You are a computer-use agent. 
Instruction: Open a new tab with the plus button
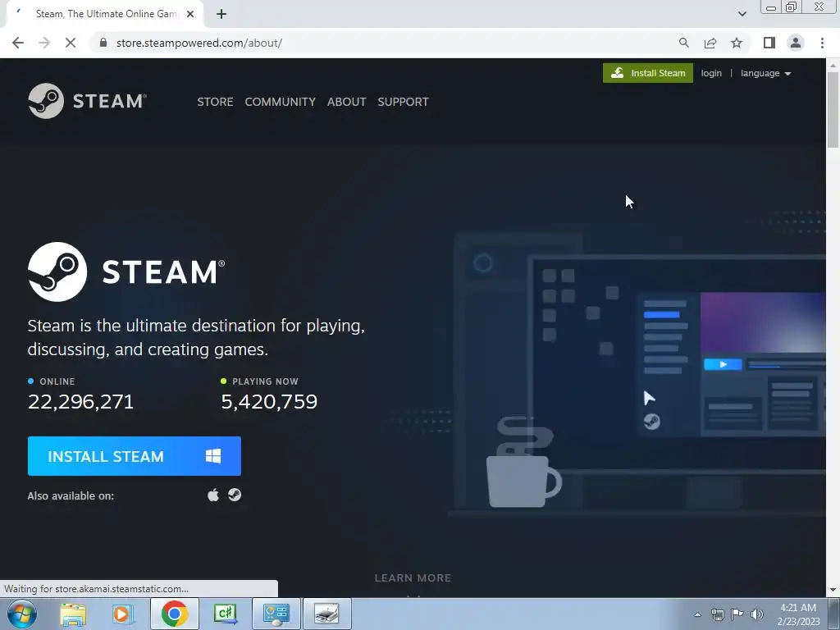click(x=221, y=14)
